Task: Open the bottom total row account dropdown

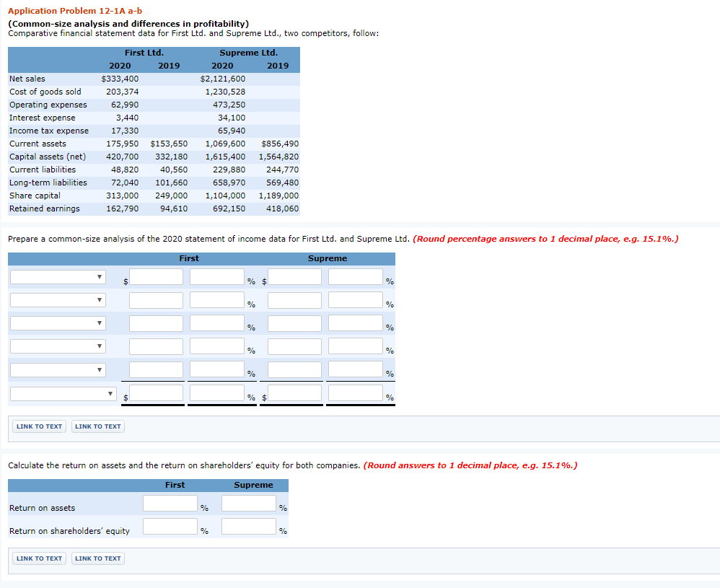Action: pos(63,393)
